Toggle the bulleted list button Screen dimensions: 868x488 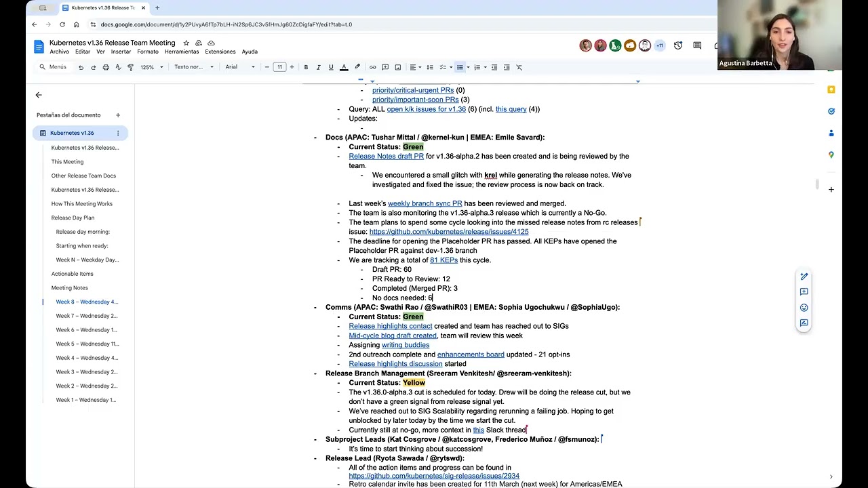point(460,67)
